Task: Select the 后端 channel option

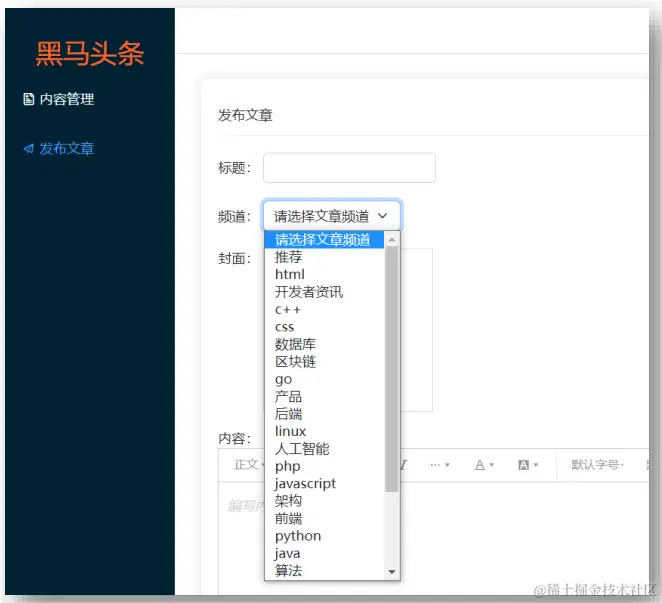Action: 324,414
